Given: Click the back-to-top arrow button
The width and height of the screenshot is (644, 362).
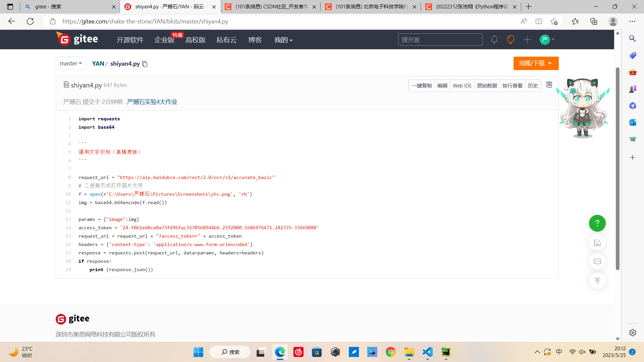Looking at the screenshot, I should pos(597,281).
